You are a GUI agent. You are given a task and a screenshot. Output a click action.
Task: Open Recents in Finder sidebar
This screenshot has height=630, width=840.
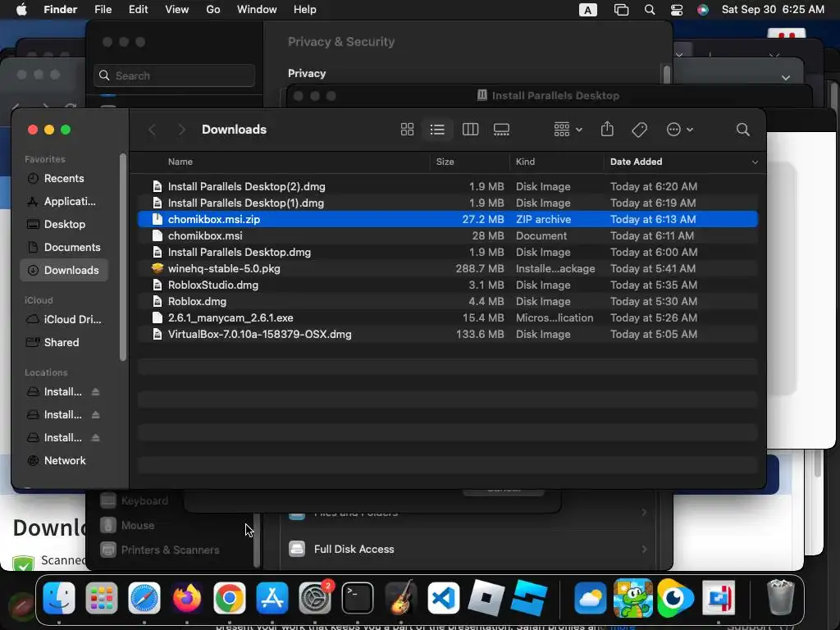64,178
